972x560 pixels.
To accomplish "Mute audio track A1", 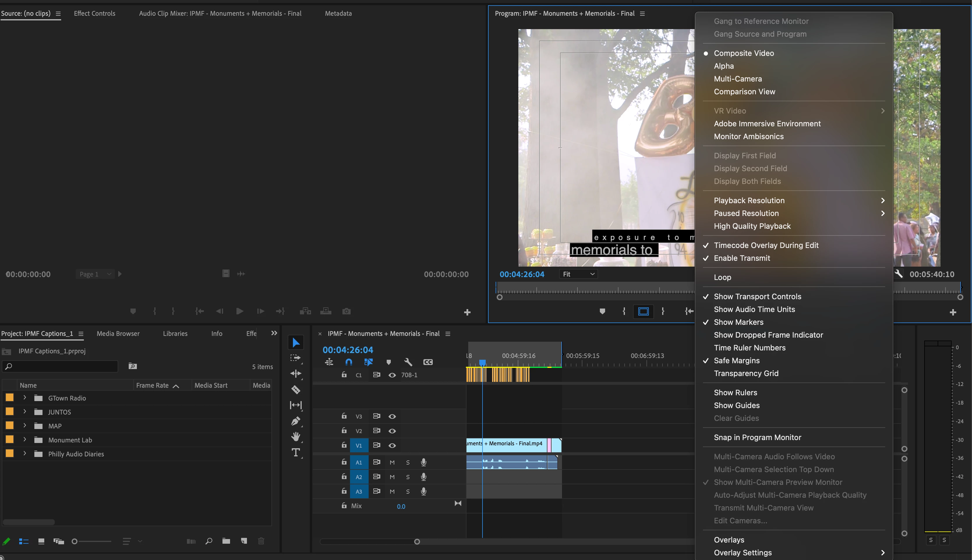I will point(392,462).
